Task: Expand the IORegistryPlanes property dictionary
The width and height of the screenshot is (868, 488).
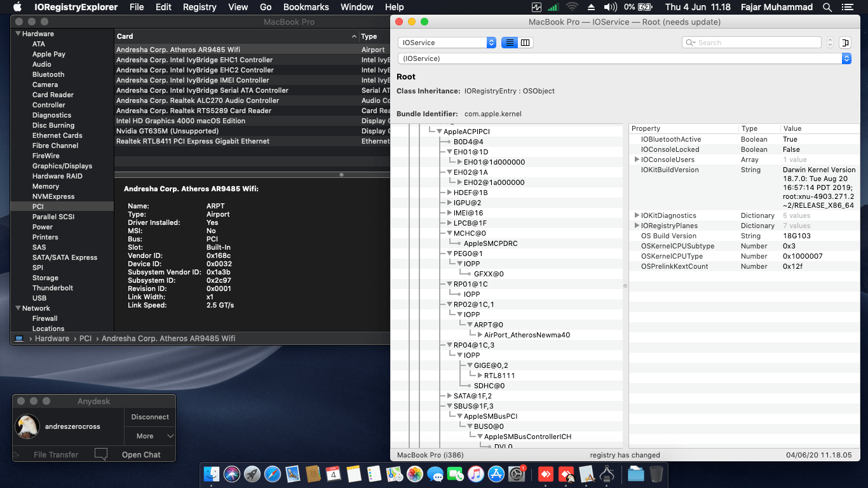Action: pyautogui.click(x=637, y=226)
